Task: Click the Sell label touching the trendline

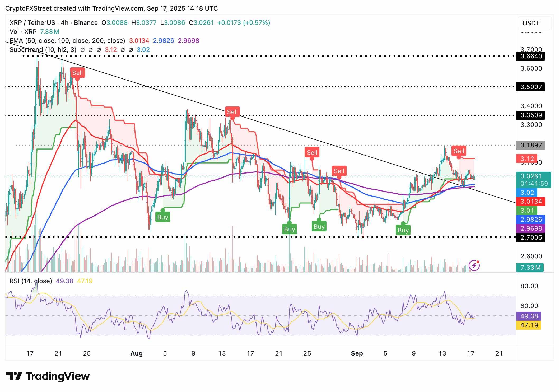Action: pyautogui.click(x=232, y=112)
